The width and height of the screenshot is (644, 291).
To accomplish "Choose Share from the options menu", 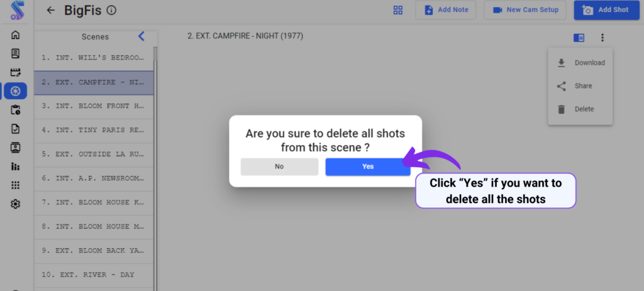I will coord(580,85).
